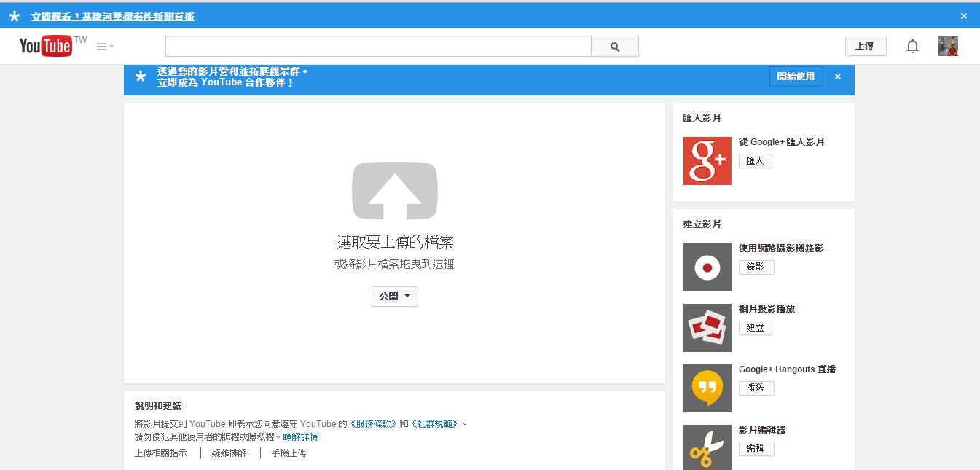980x470 pixels.
Task: Click the large upload arrow icon
Action: [395, 192]
